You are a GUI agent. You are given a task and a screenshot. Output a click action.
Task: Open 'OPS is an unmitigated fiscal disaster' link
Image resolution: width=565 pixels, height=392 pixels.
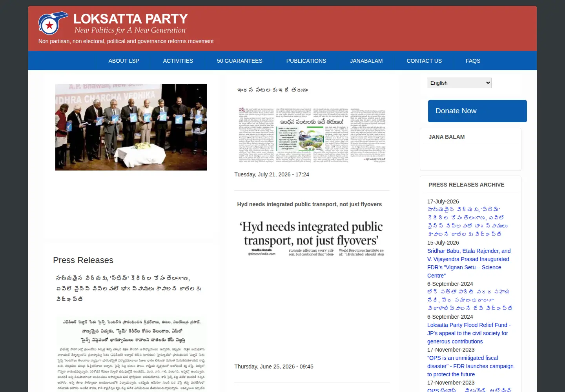(470, 366)
